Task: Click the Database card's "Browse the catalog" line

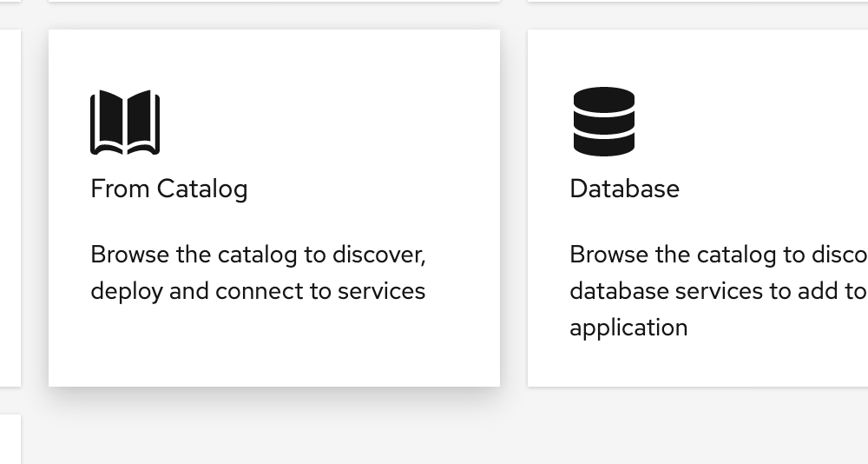Action: [719, 255]
